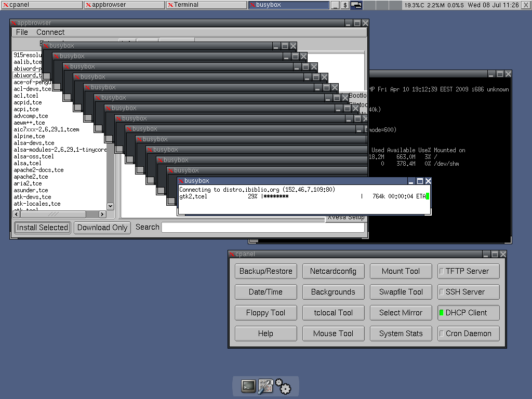This screenshot has height=399, width=532.
Task: Click the Install Selected button
Action: [x=42, y=228]
